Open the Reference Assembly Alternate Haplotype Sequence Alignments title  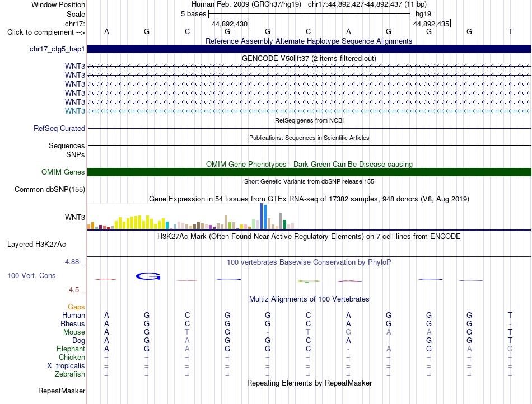(x=309, y=41)
